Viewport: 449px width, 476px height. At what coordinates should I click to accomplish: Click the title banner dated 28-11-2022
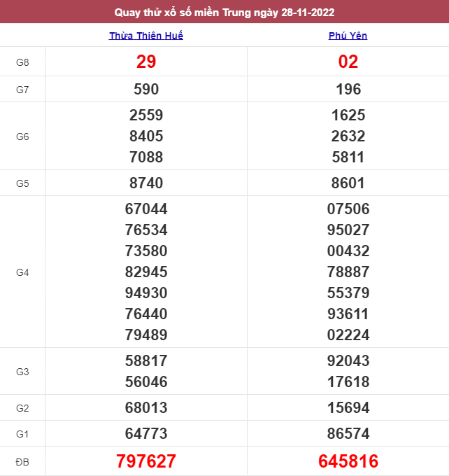pos(224,12)
